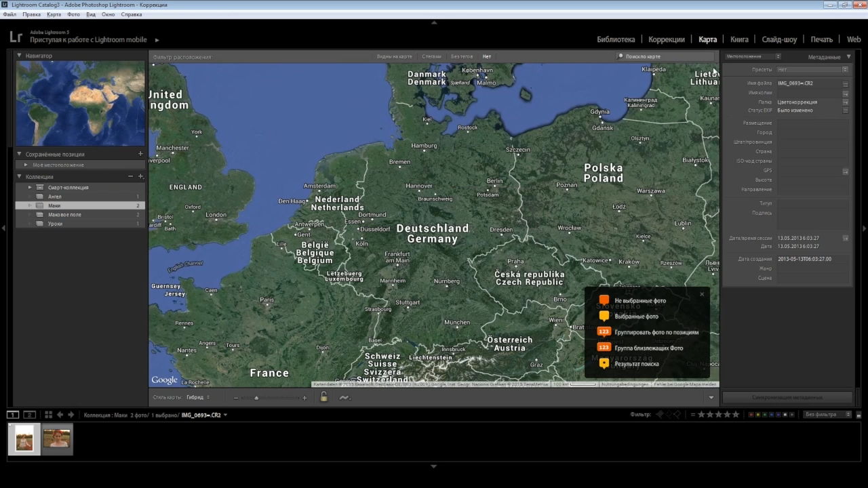The image size is (868, 488).
Task: Select 'С тегами' location filter
Action: 431,56
